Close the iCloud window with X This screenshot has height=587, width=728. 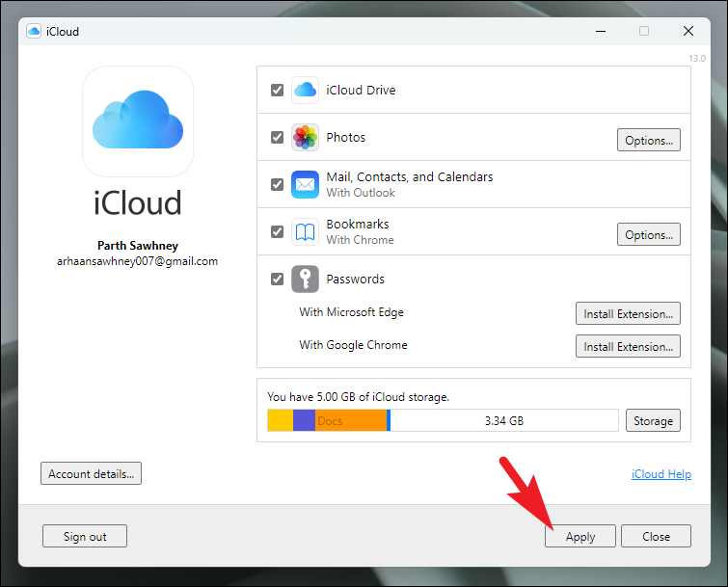[x=688, y=31]
